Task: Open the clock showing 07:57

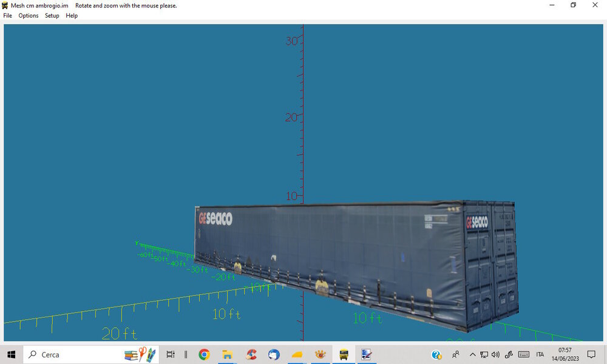Action: click(565, 354)
